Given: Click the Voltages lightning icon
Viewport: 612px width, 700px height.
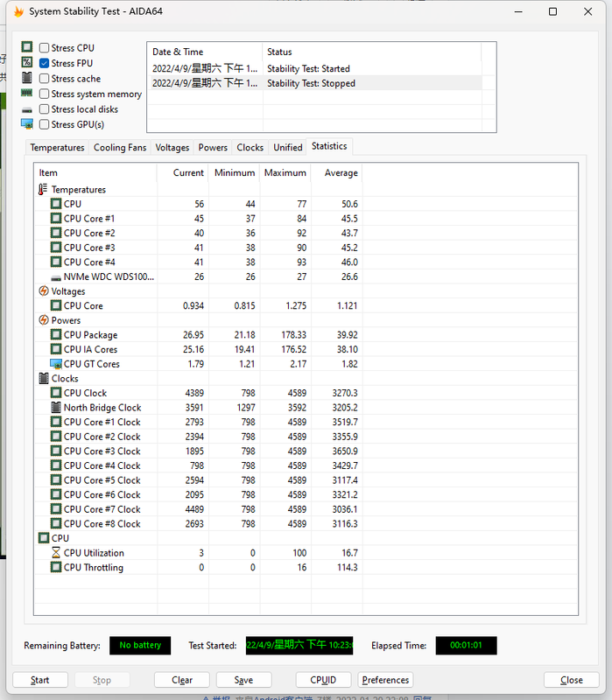Looking at the screenshot, I should [x=44, y=291].
